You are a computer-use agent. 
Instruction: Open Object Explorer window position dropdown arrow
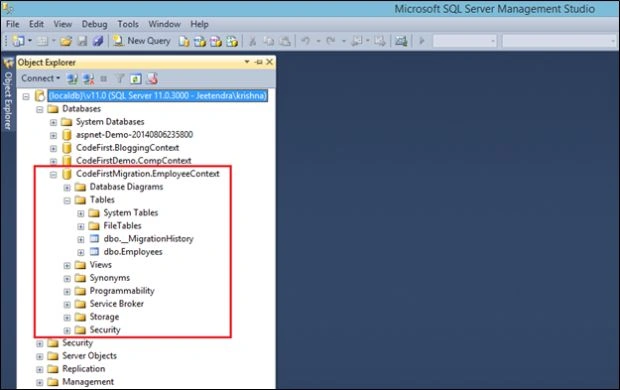pyautogui.click(x=247, y=62)
